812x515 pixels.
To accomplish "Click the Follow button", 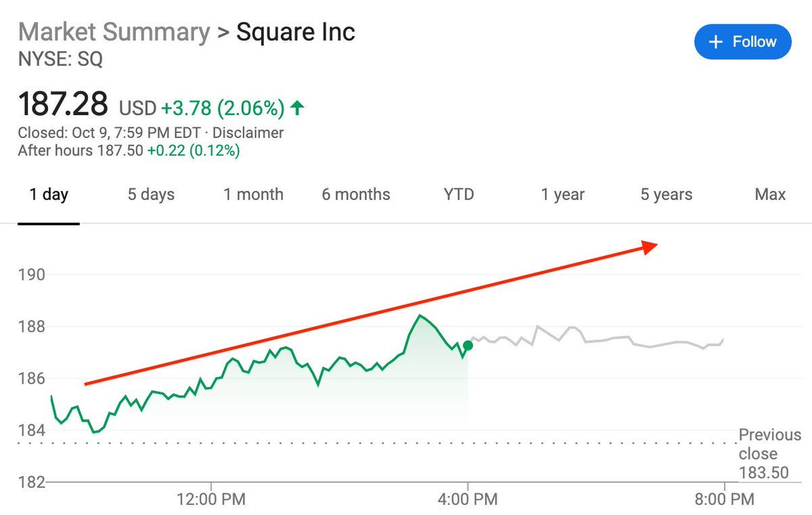I will pos(742,42).
